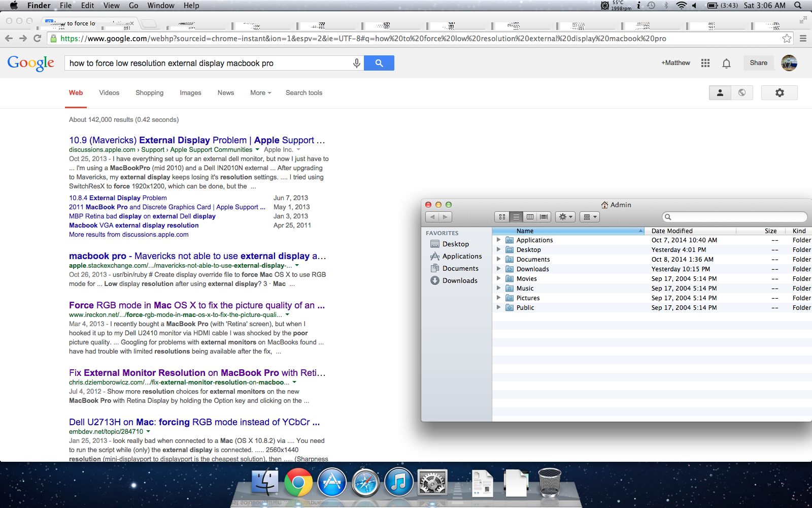Click the Bluetooth menu bar icon
Screen dimensions: 812x508
coord(666,6)
